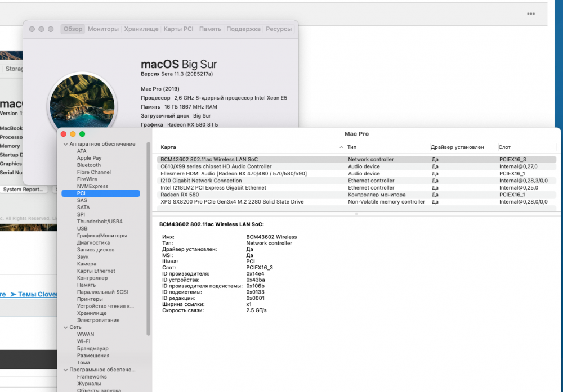Select ATA in the sidebar
Viewport: 563px width, 392px height.
[82, 151]
